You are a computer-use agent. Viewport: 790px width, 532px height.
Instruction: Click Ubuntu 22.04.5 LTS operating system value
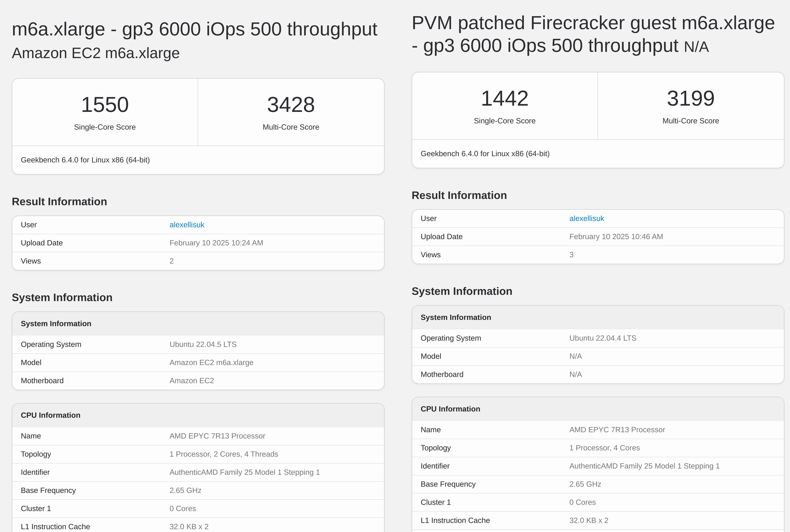pyautogui.click(x=203, y=344)
